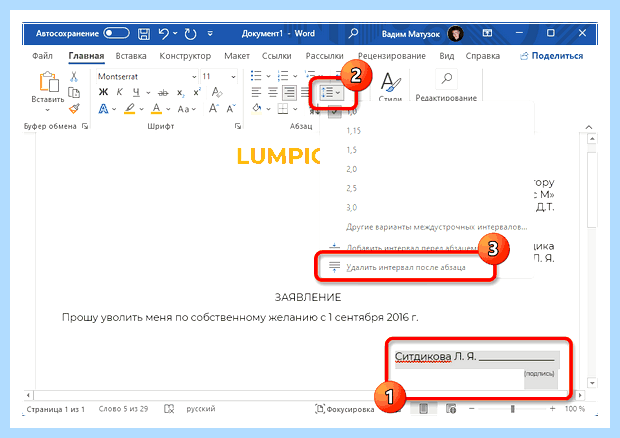Viewport: 620px width, 438px height.
Task: Switch to the Ссылки tab
Action: [277, 56]
